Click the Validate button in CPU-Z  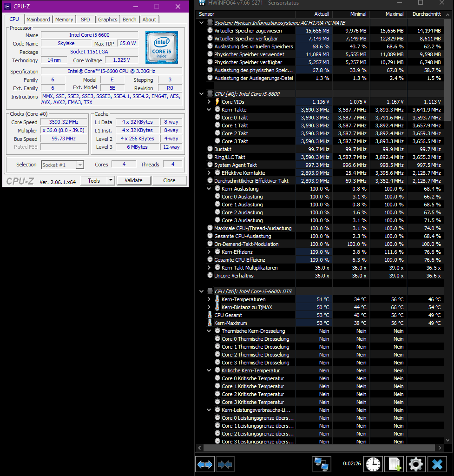[x=133, y=180]
